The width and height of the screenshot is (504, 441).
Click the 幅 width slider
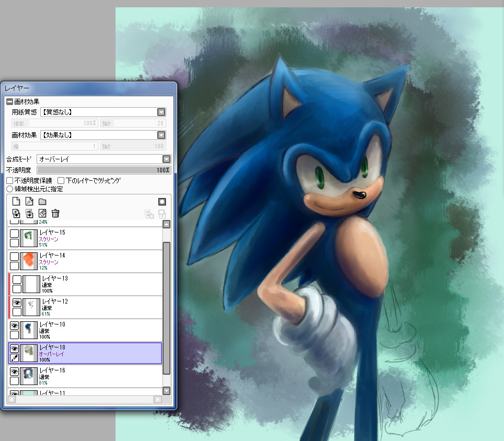coord(55,146)
